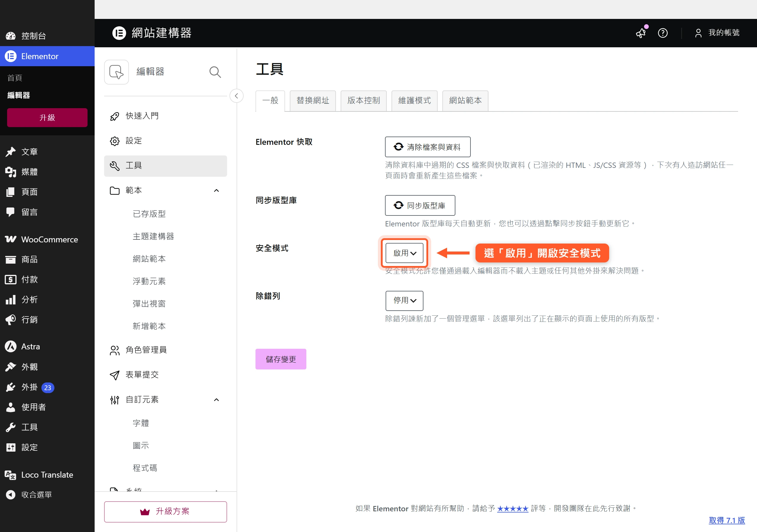Screen dimensions: 757x532
Task: Open 使用者 users icon
Action: [x=11, y=407]
